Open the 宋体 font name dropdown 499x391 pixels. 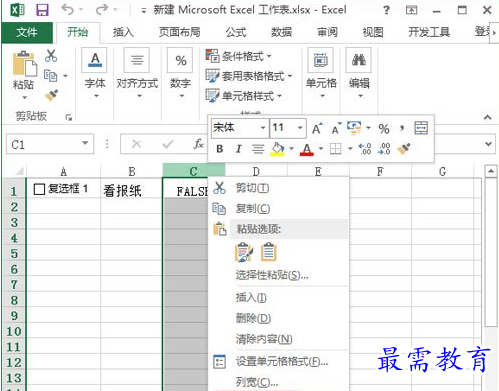(x=263, y=128)
